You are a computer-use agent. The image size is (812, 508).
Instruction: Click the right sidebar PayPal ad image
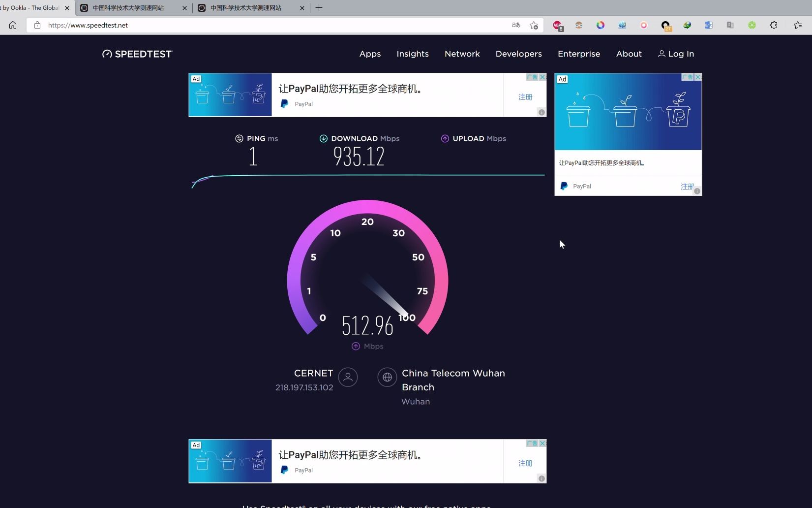coord(628,112)
